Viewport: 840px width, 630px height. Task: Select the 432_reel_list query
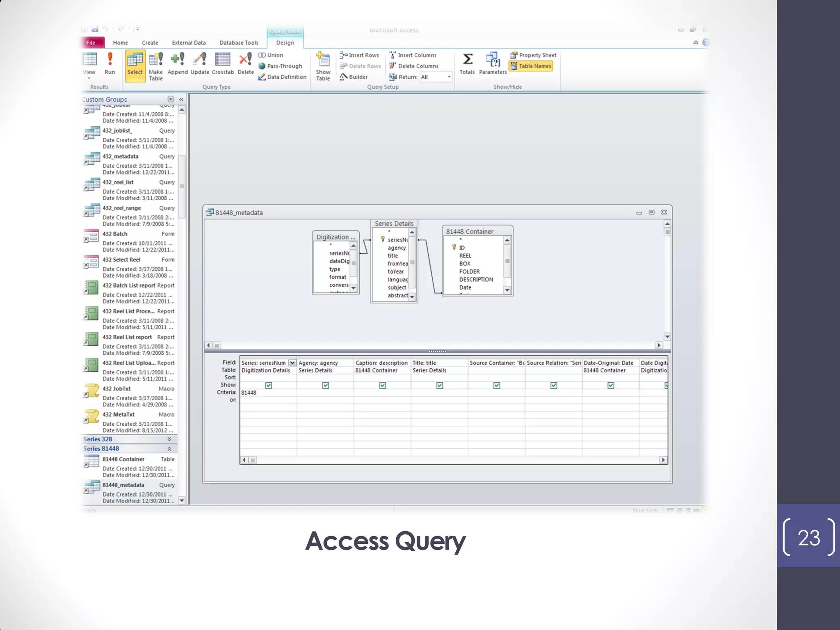pyautogui.click(x=129, y=190)
